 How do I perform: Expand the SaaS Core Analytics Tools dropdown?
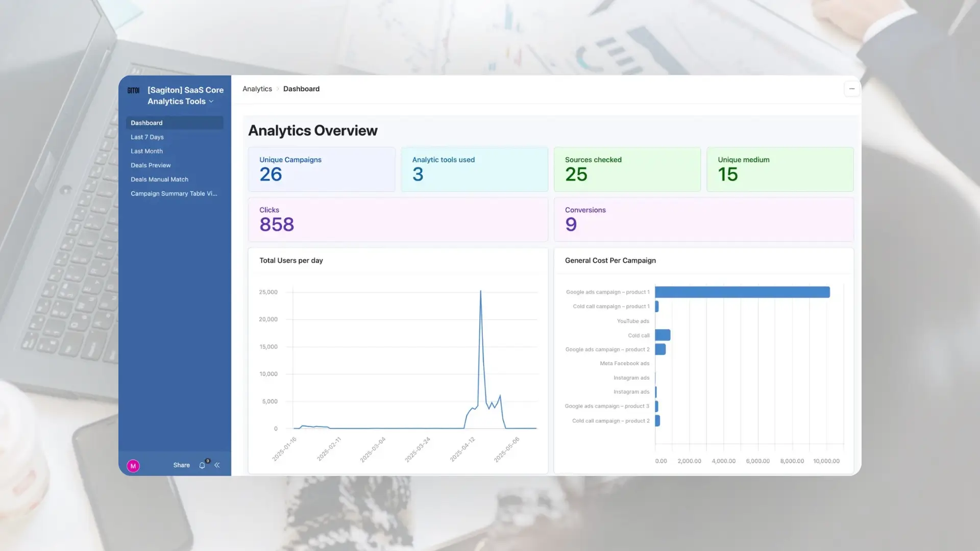point(211,102)
